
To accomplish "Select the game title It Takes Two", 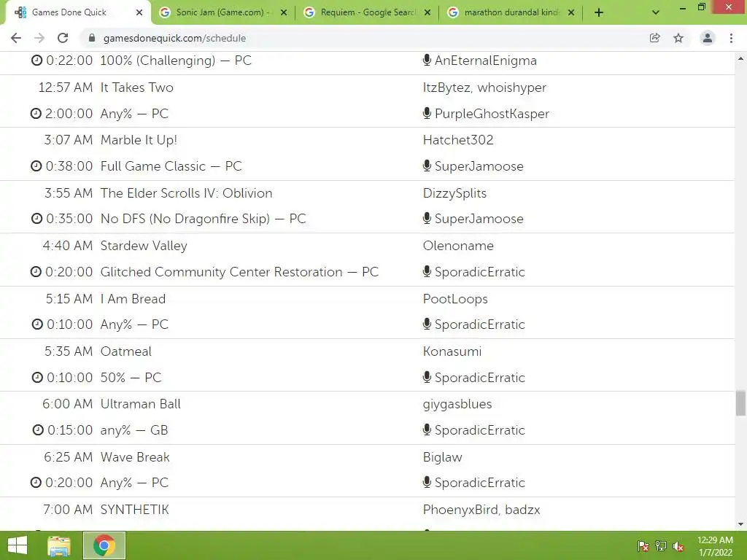I will click(137, 87).
